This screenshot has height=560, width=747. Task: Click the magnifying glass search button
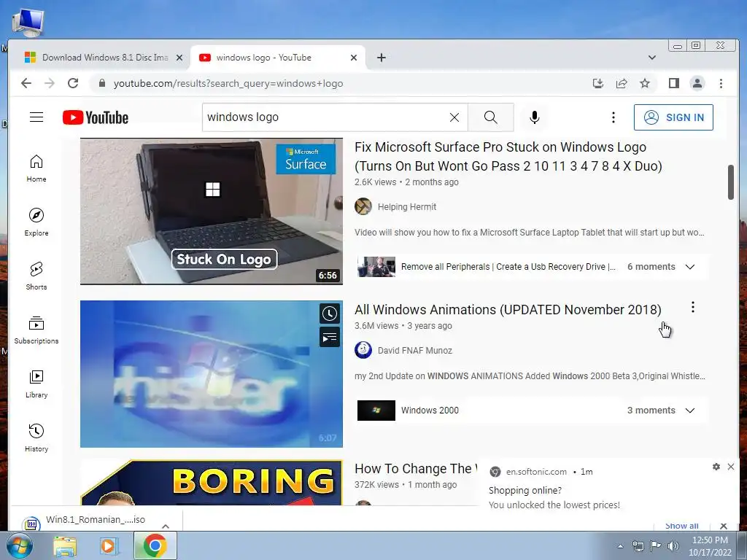[x=491, y=117]
